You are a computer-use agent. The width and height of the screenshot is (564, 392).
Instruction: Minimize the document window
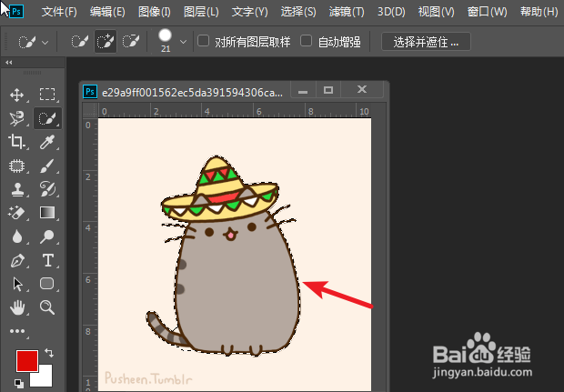[303, 90]
